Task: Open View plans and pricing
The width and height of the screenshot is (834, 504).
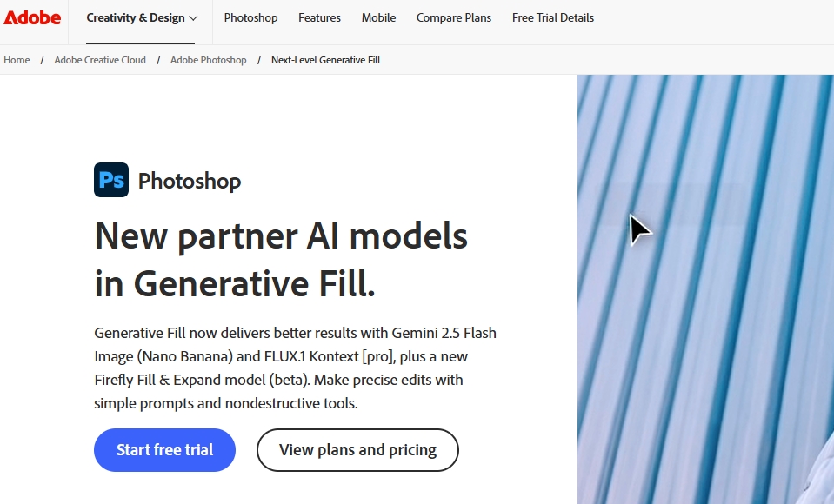Action: (357, 450)
